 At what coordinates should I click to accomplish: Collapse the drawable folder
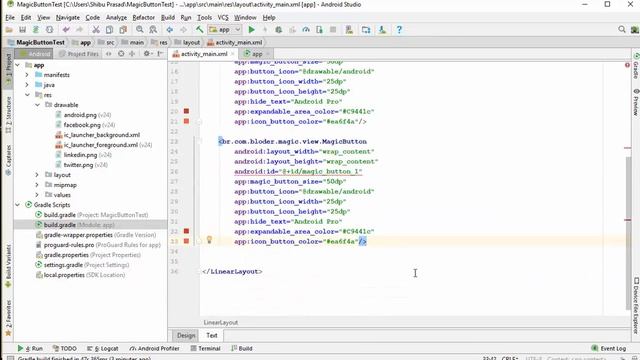point(37,105)
